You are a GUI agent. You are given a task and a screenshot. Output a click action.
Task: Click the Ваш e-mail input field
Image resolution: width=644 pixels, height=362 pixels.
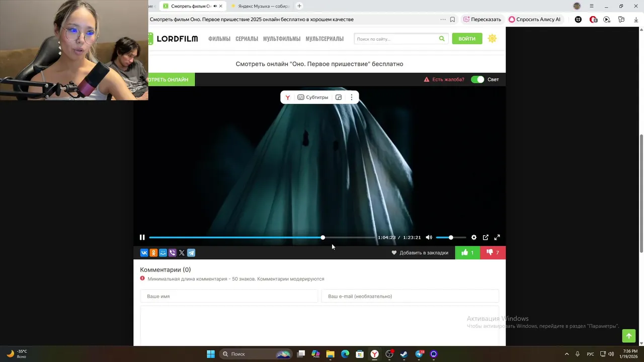pyautogui.click(x=410, y=296)
